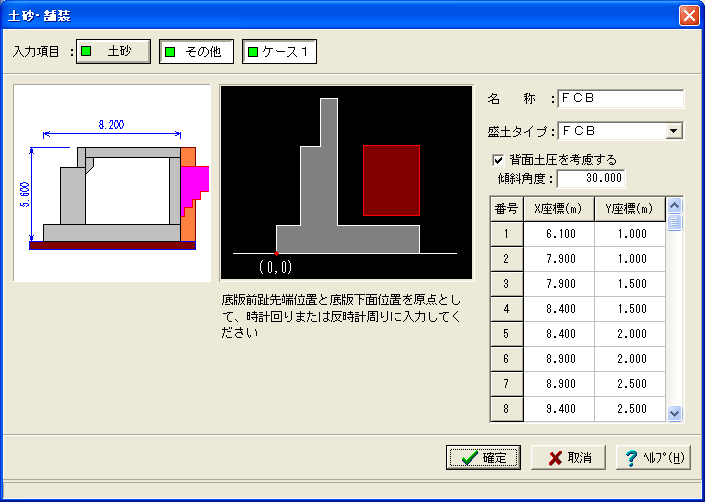Viewport: 705px width, 502px height.
Task: Click Y coordinate cell in row 4
Action: pos(630,309)
